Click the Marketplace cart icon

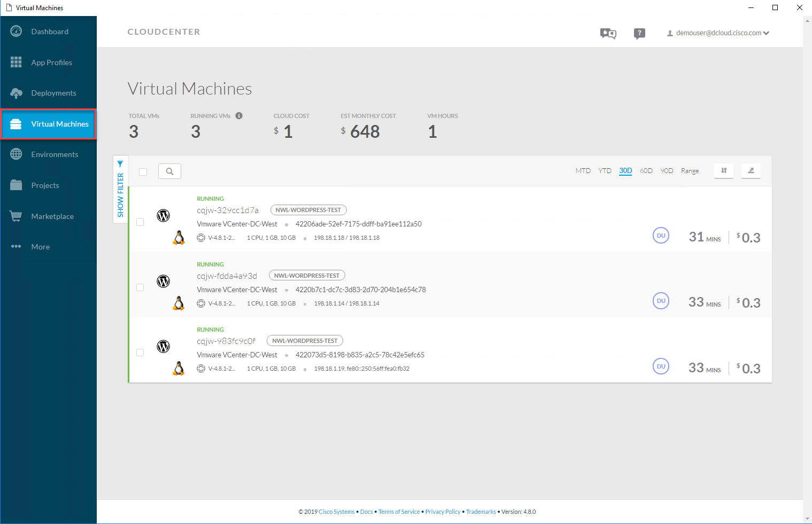pyautogui.click(x=16, y=216)
